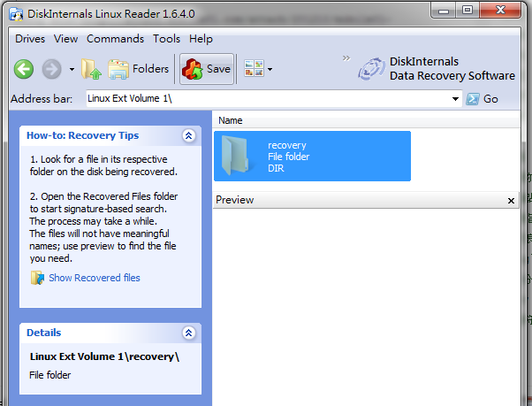Click the Linux Ext Volume 1\recovery\ path text

click(104, 356)
